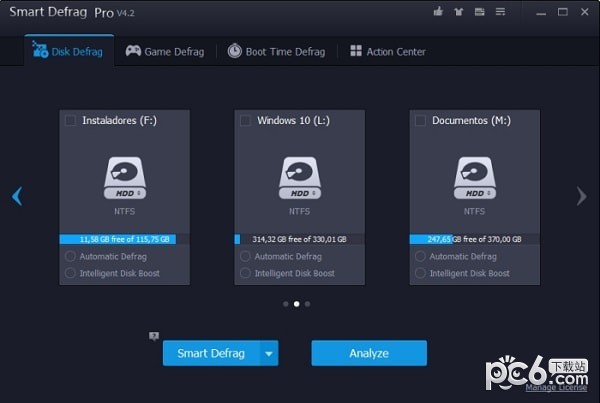The image size is (600, 403).
Task: Click the Action Center grid icon
Action: pos(356,51)
